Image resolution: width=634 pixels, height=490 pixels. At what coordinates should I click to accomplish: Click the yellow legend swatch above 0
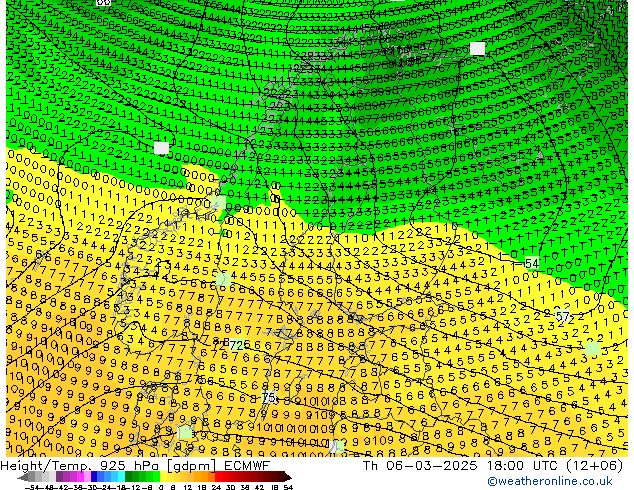click(x=164, y=477)
